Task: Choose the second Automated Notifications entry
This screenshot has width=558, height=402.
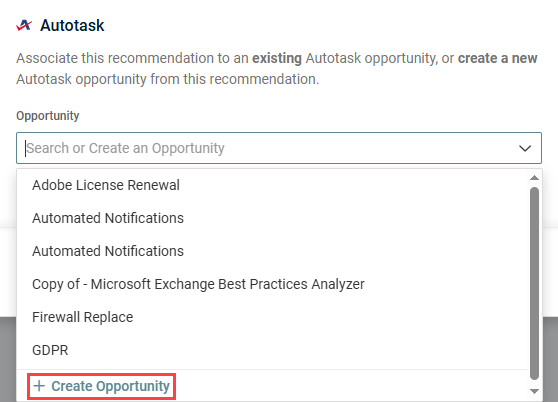Action: tap(272, 251)
